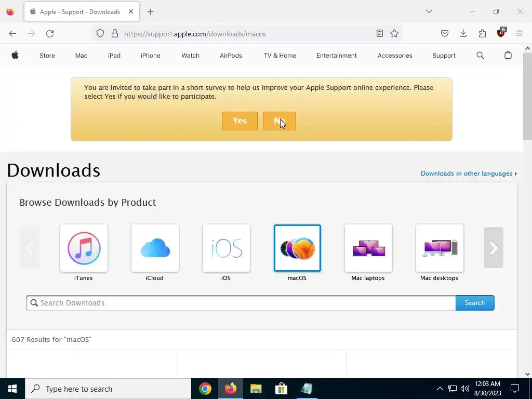Open the Accessories menu item

395,56
